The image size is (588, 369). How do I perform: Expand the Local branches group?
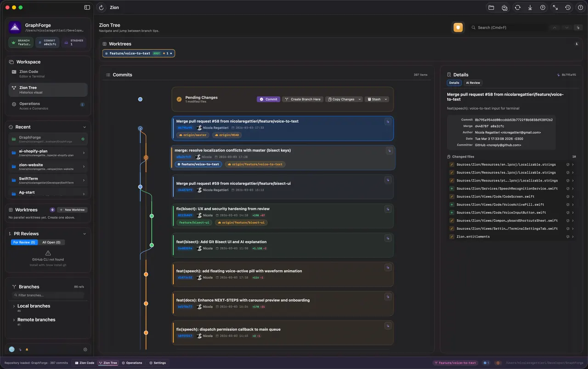pos(34,306)
